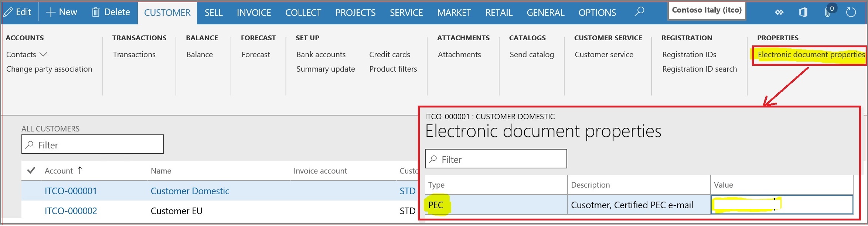The width and height of the screenshot is (868, 226).
Task: Open the attachments paperclip with badge
Action: (x=828, y=12)
